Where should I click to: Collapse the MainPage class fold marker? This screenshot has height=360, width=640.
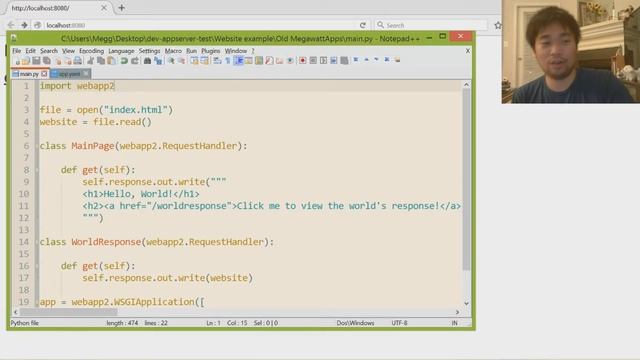pyautogui.click(x=37, y=146)
